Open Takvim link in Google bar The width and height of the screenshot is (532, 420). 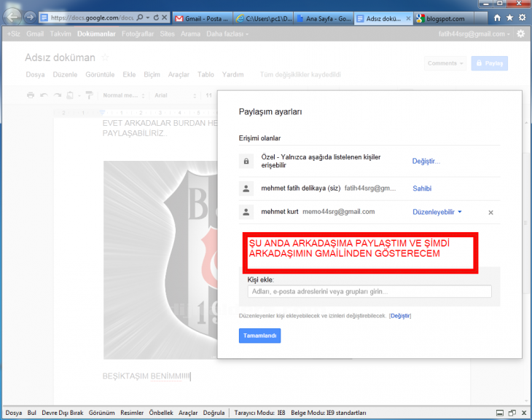click(60, 34)
